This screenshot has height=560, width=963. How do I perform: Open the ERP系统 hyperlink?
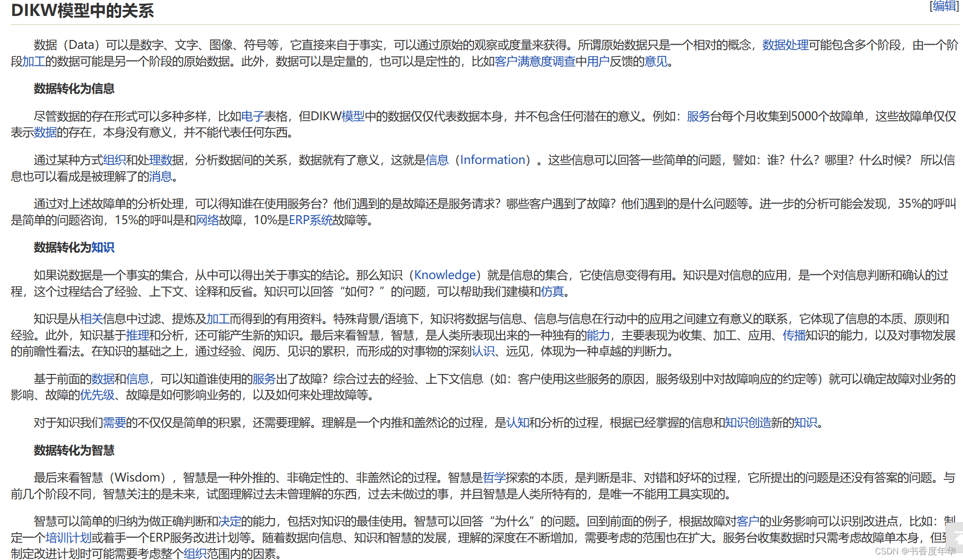[311, 220]
